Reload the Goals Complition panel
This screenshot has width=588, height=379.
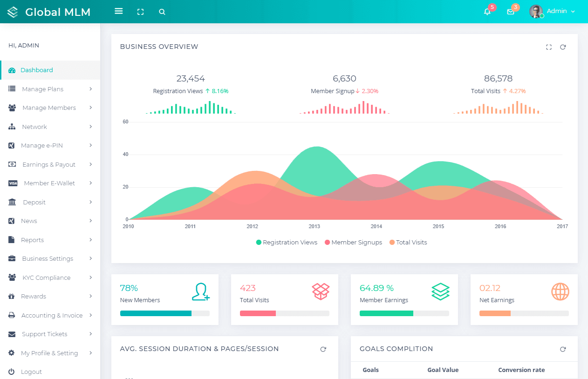click(x=563, y=349)
